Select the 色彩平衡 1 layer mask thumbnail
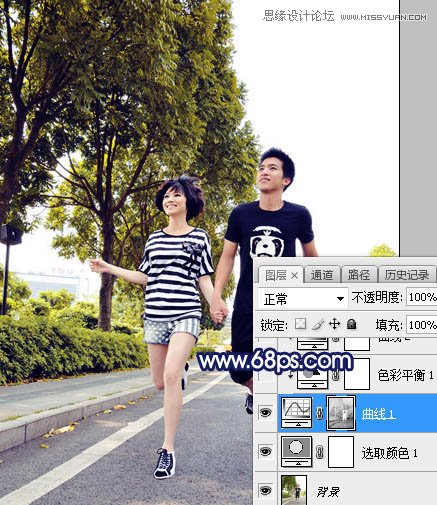This screenshot has width=437, height=505. (357, 374)
